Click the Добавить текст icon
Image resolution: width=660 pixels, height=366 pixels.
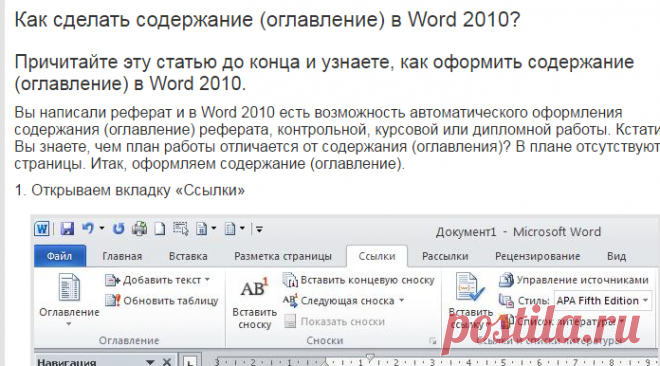tap(112, 280)
